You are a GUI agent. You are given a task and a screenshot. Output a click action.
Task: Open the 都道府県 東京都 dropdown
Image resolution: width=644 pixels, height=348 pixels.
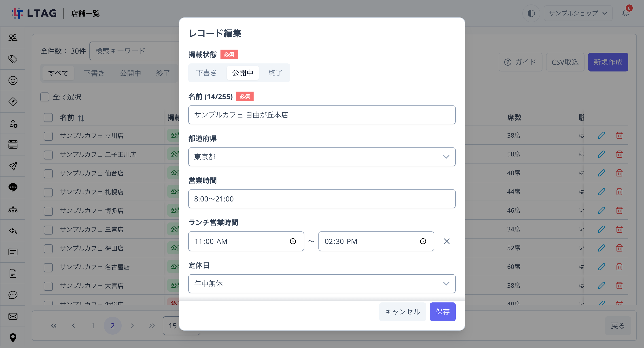(322, 157)
